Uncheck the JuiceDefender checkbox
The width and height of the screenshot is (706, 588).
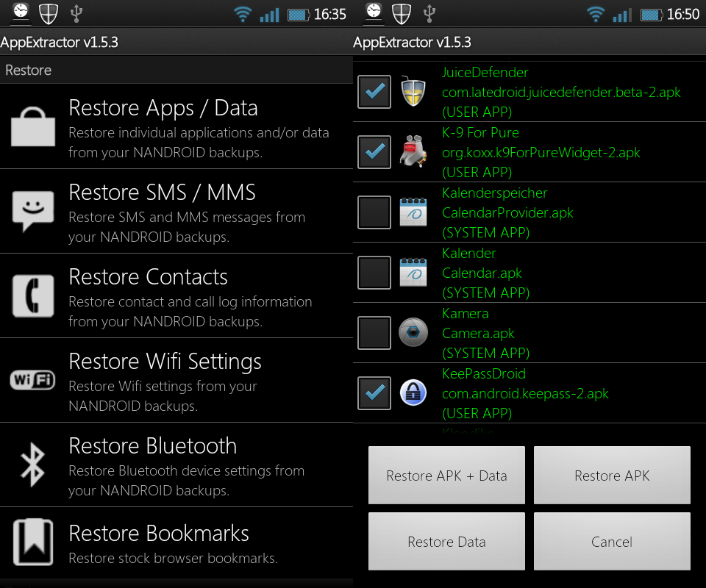click(374, 92)
